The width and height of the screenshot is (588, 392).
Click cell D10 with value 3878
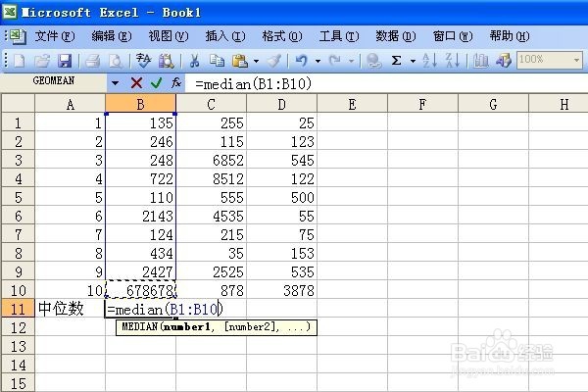[x=281, y=290]
